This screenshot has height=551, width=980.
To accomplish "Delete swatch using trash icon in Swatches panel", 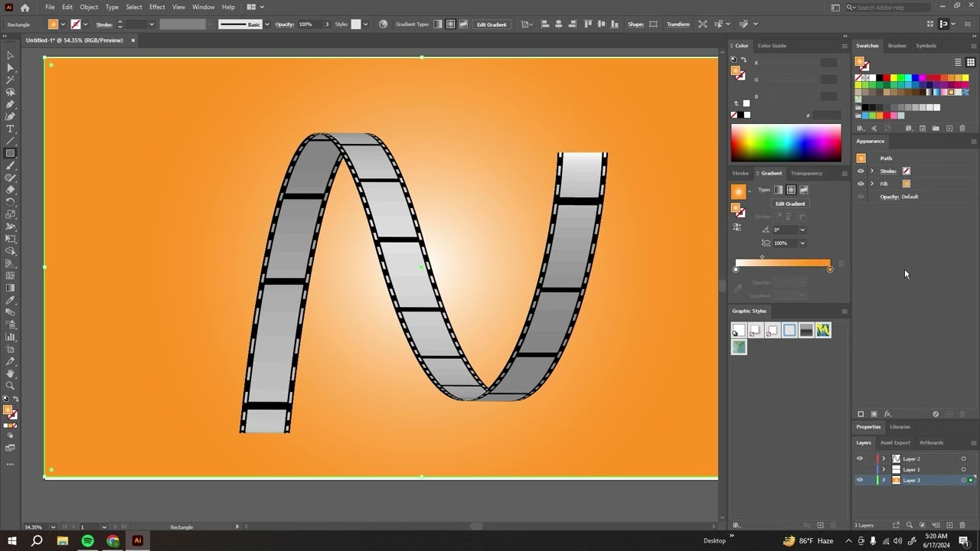I will (x=962, y=129).
